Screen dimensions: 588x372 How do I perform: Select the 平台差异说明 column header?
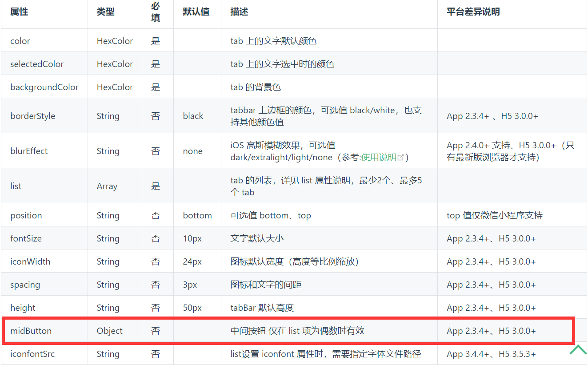[x=473, y=12]
